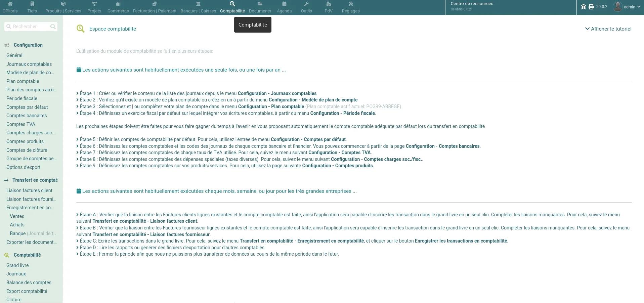Image resolution: width=644 pixels, height=303 pixels.
Task: Select Ventes journal sub-entry
Action: coord(17,216)
